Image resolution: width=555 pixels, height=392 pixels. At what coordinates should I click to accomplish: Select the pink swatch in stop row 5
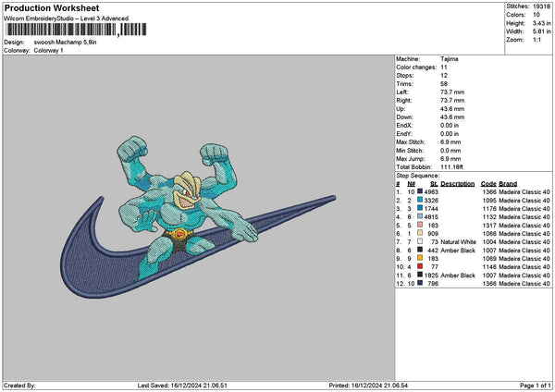420,225
